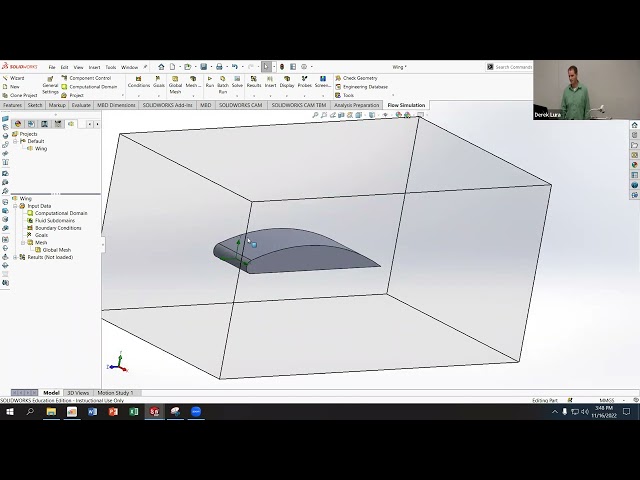This screenshot has height=480, width=640.
Task: Open the Display tool
Action: pyautogui.click(x=287, y=82)
